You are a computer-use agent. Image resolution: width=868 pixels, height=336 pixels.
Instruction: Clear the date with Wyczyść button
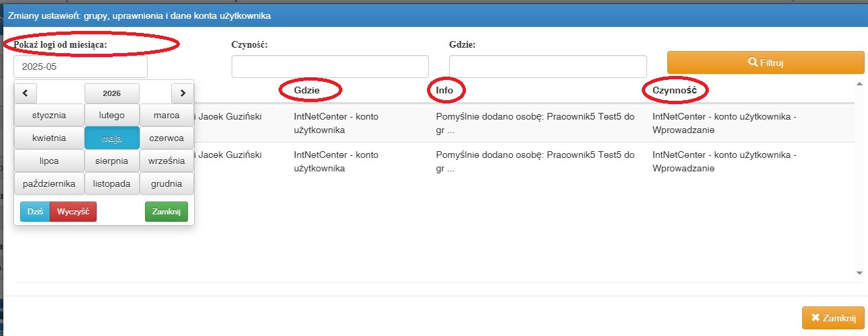pyautogui.click(x=73, y=211)
